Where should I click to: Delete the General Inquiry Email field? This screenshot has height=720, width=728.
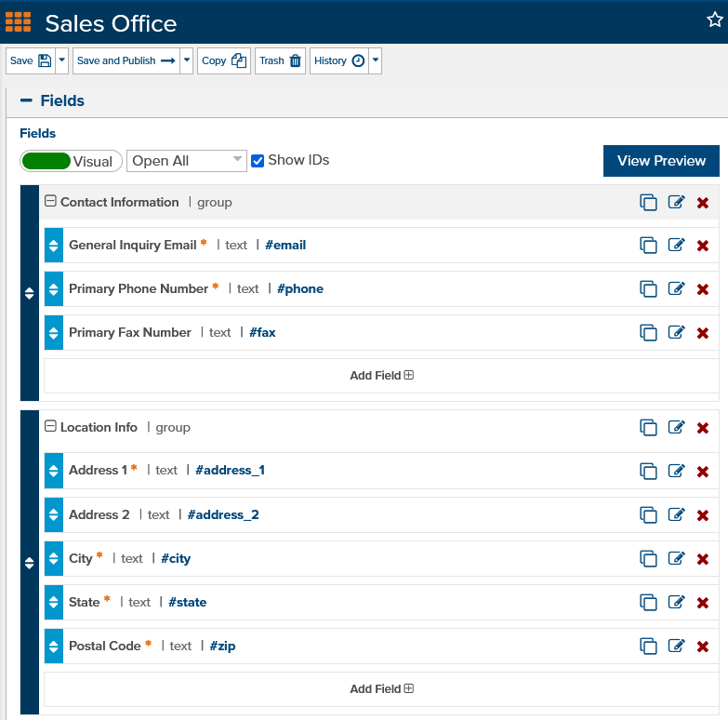(703, 246)
